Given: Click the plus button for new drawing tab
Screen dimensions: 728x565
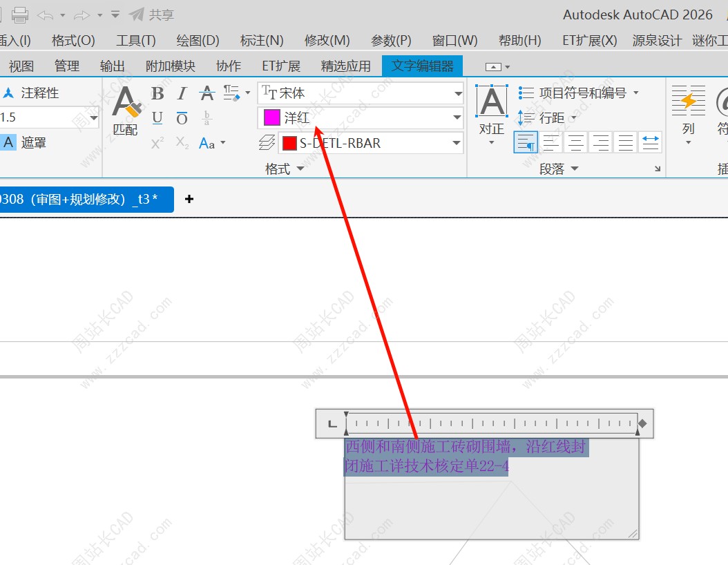Looking at the screenshot, I should (189, 199).
